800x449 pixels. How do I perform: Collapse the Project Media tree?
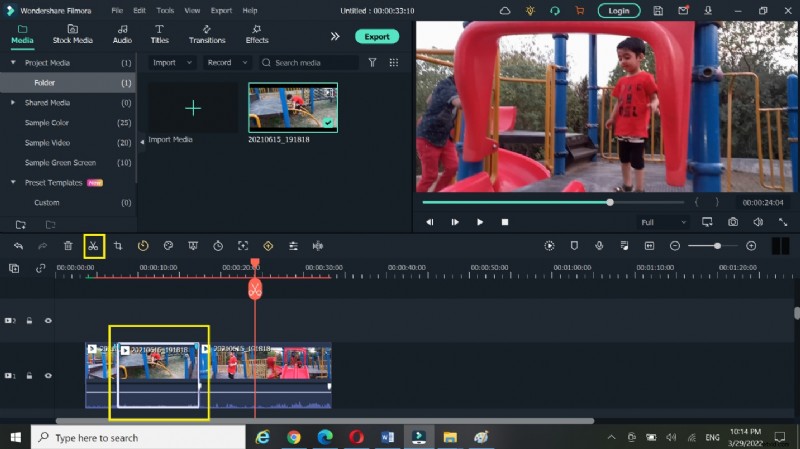[13, 62]
